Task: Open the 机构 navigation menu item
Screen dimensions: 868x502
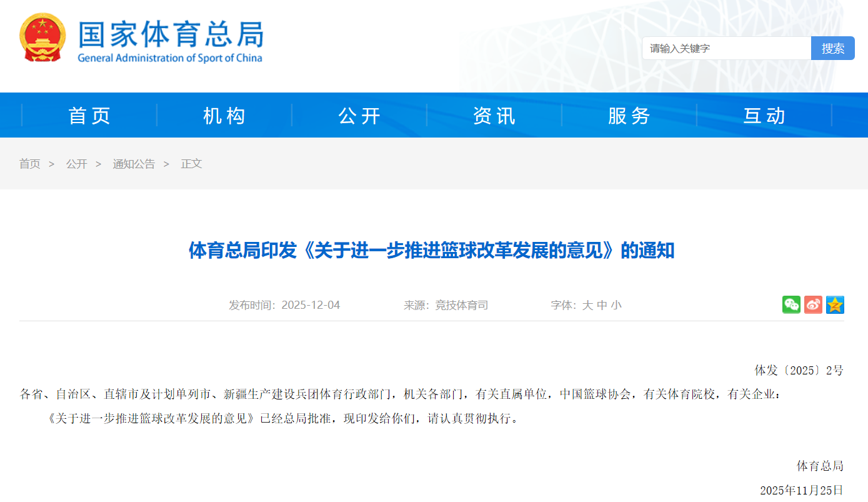Action: [x=224, y=116]
